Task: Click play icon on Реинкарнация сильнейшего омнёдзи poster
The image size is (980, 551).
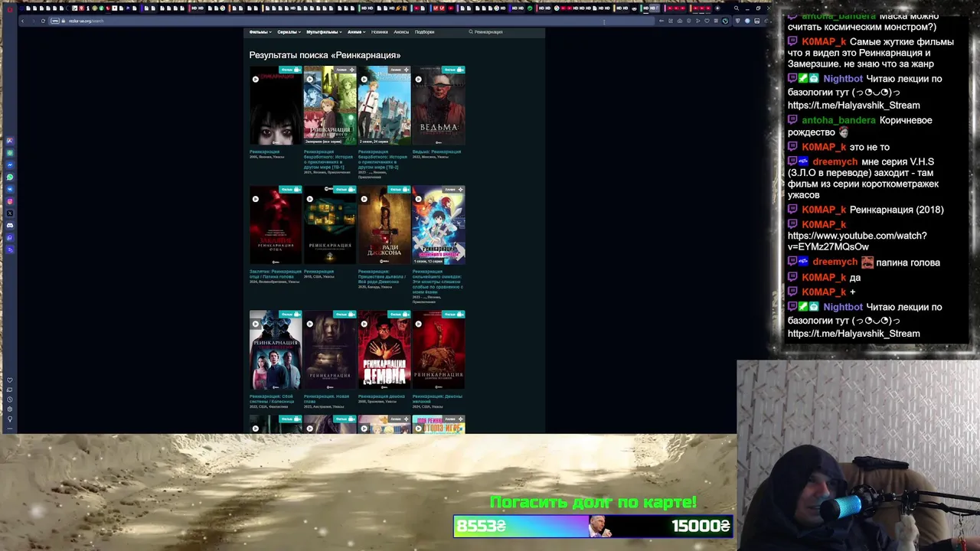Action: click(x=419, y=199)
